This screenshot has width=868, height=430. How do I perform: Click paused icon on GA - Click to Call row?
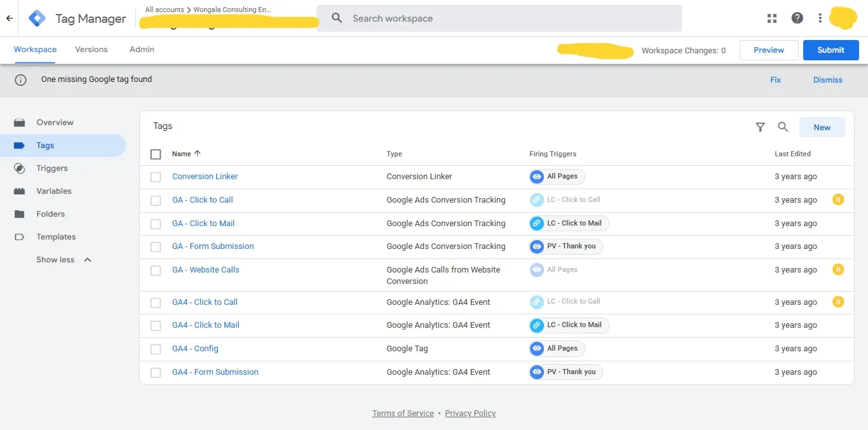[x=838, y=199]
